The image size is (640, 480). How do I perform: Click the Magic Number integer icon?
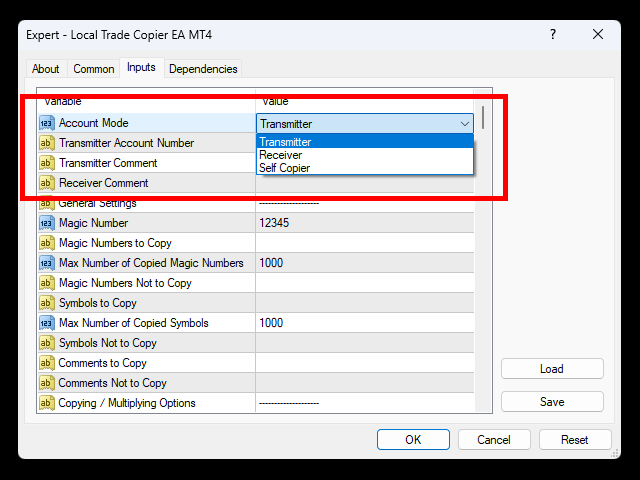click(47, 223)
